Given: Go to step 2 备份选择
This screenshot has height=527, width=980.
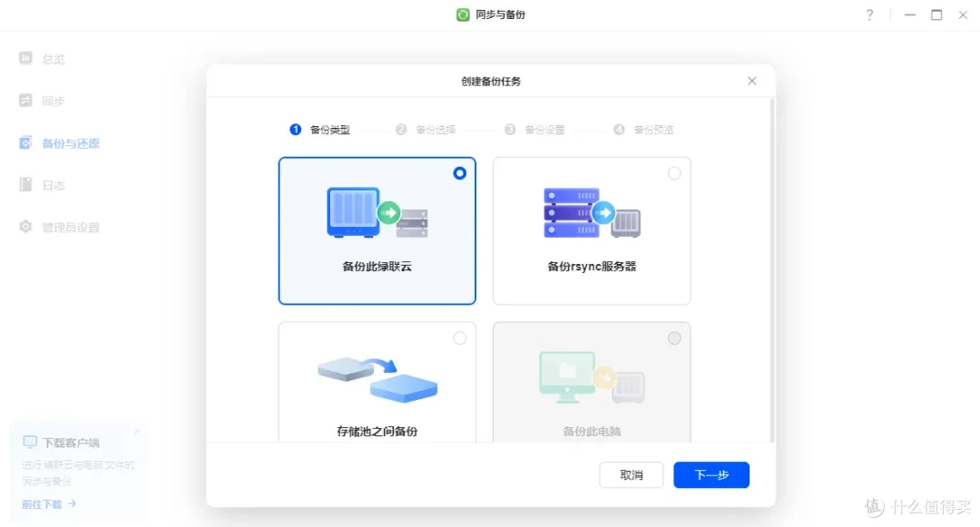Looking at the screenshot, I should point(426,129).
